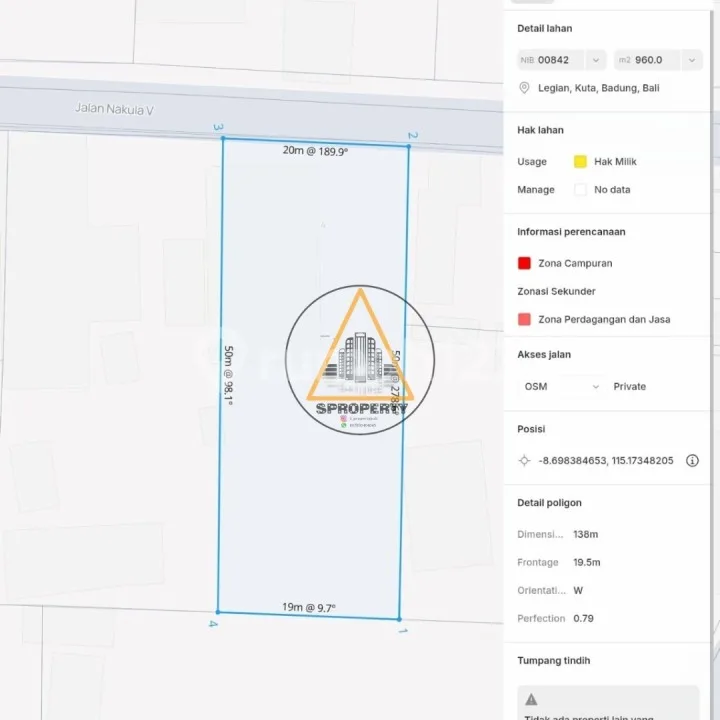Click the crosshair position icon
720x720 pixels.
524,461
